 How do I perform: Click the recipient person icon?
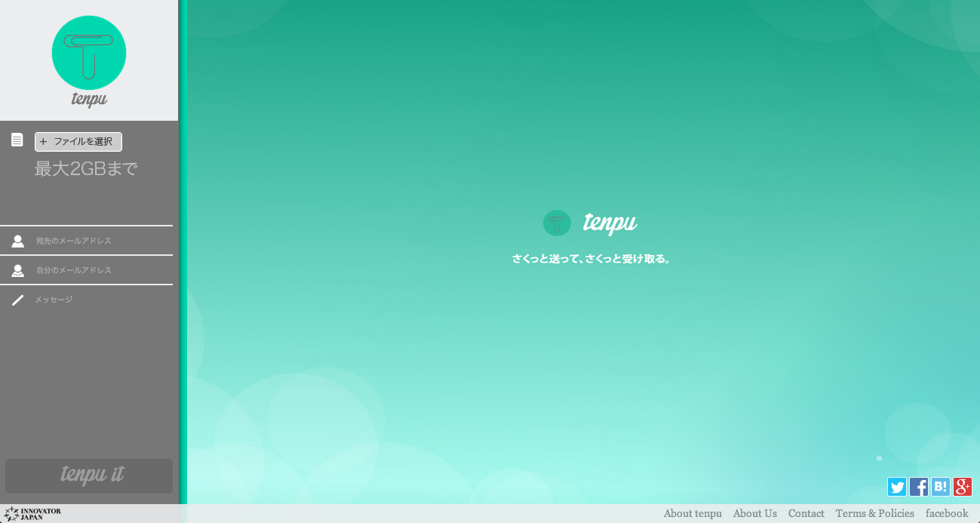pyautogui.click(x=17, y=241)
